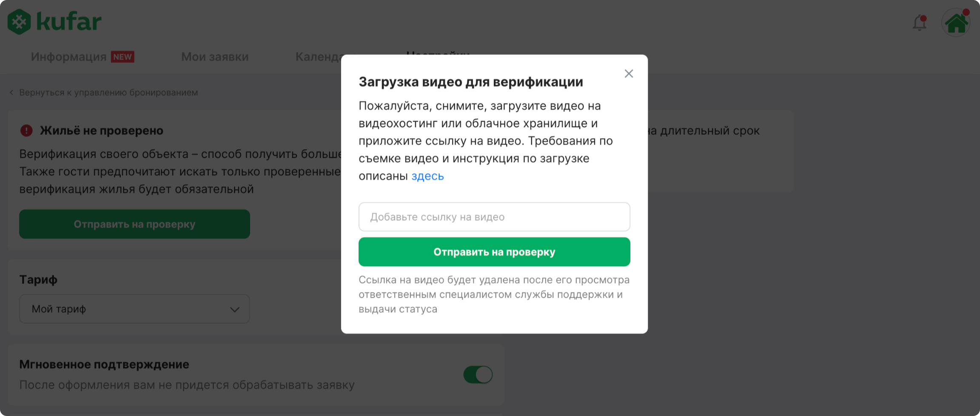Click the Kufar hexagon logo icon
Image resolution: width=980 pixels, height=416 pixels.
19,22
